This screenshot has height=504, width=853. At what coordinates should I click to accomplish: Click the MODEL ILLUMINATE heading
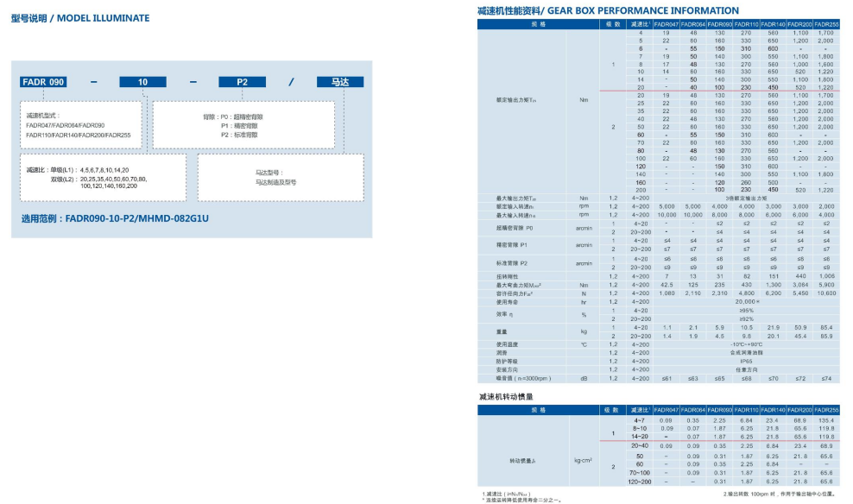(80, 18)
